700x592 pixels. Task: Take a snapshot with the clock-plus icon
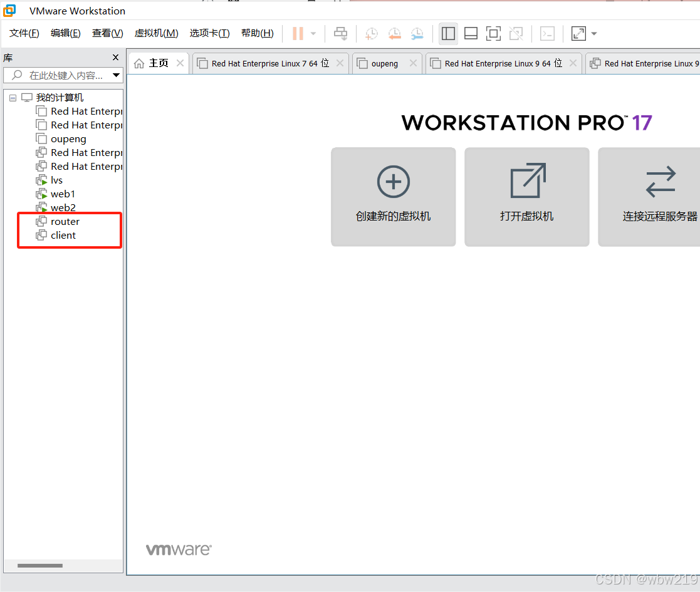pyautogui.click(x=371, y=33)
